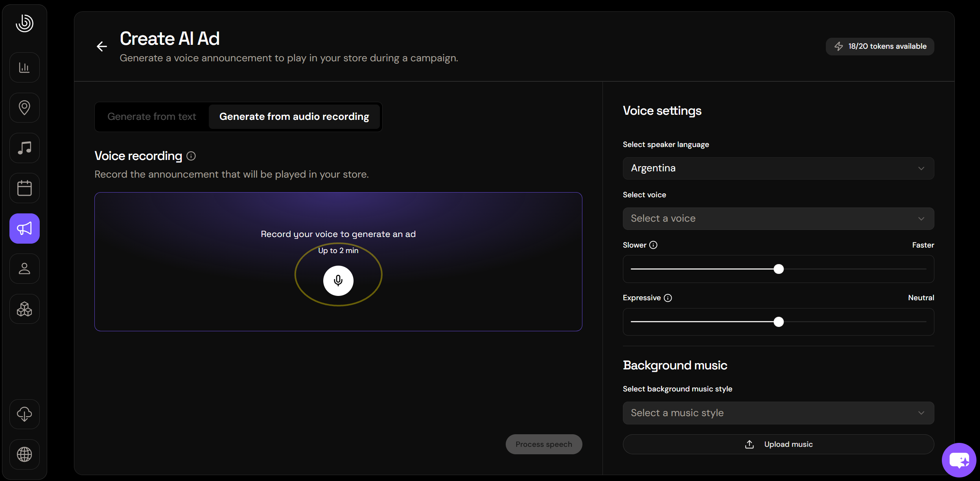Click the chevron on music style dropdown
This screenshot has width=980, height=481.
[x=921, y=413]
